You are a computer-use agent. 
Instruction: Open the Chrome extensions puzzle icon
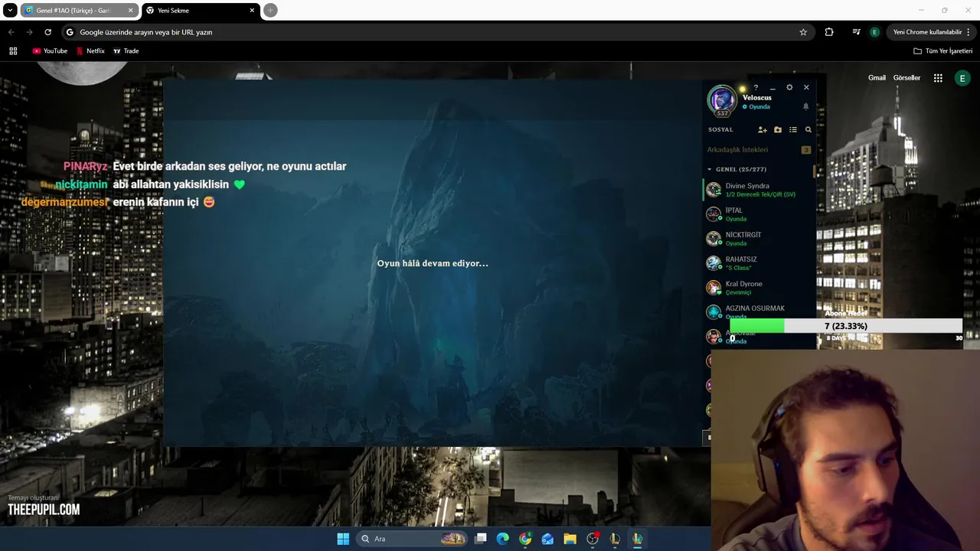point(829,32)
